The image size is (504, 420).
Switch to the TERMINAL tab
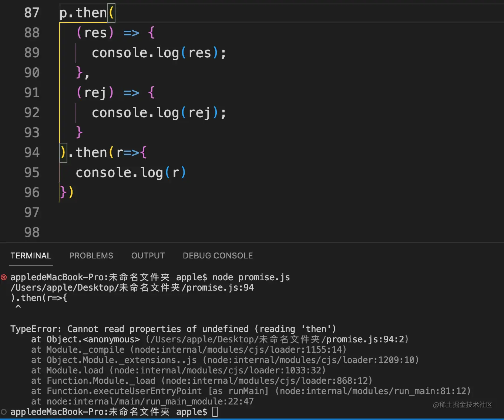pyautogui.click(x=31, y=255)
